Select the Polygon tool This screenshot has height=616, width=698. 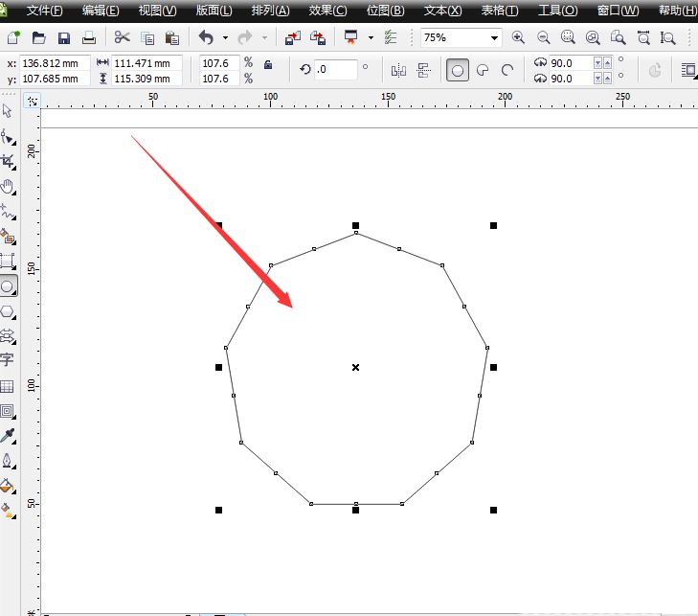coord(8,310)
